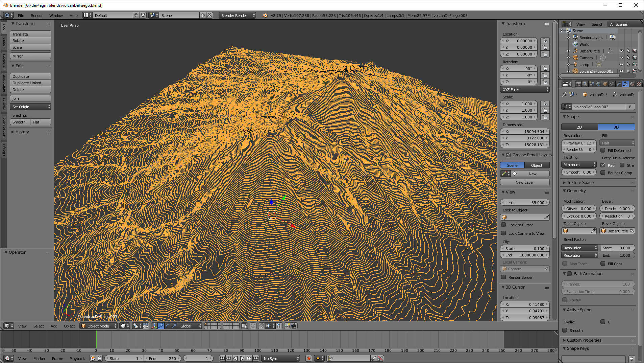Screen dimensions: 644x363
Task: Open the Help menu
Action: click(x=73, y=15)
